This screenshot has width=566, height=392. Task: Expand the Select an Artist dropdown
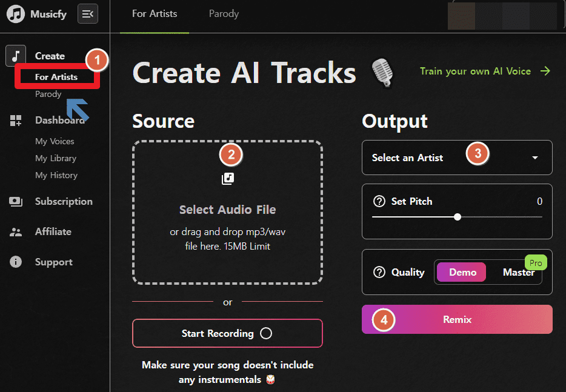457,158
